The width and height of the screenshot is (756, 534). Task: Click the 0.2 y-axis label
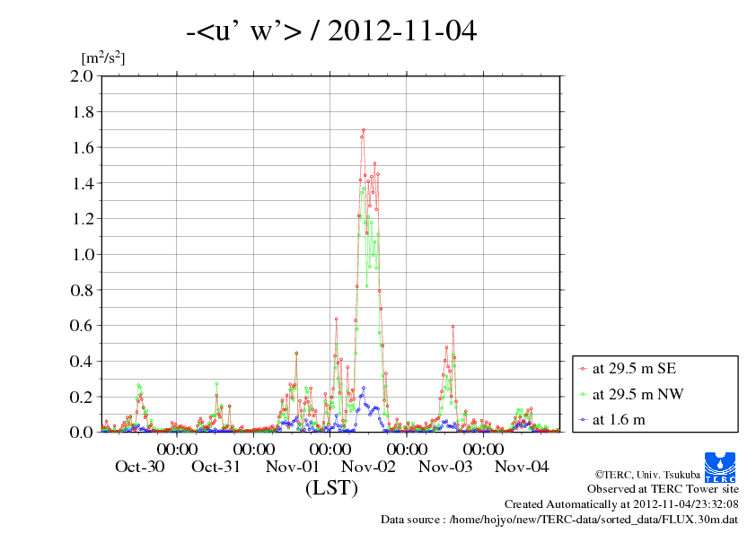pyautogui.click(x=82, y=397)
